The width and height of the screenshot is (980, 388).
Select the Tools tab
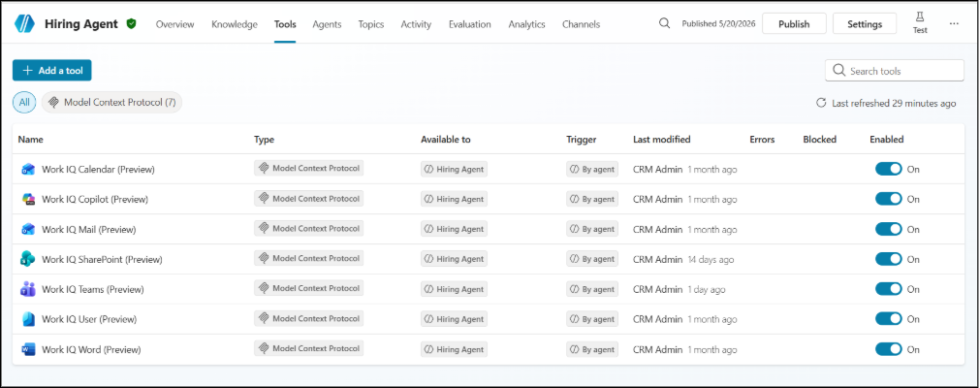click(285, 24)
